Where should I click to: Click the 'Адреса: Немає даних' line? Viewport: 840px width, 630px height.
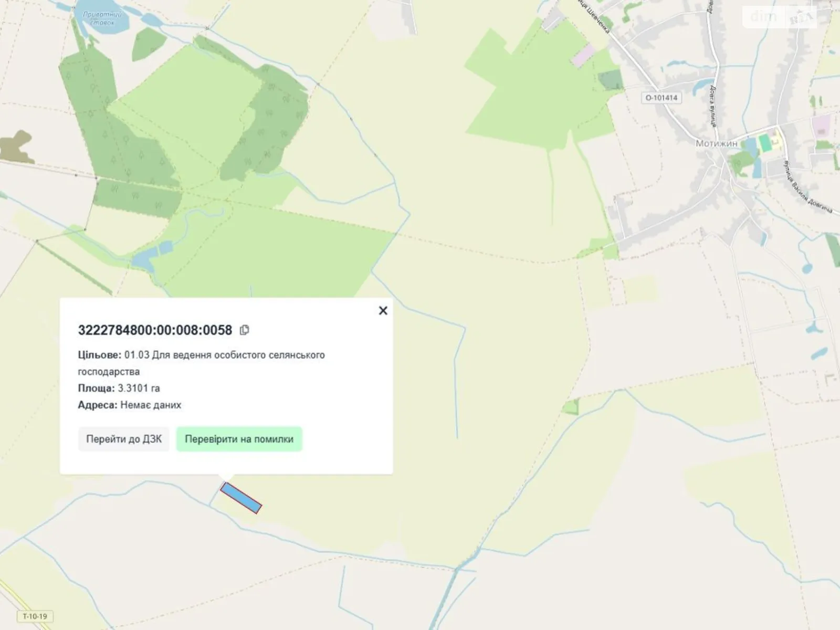130,405
